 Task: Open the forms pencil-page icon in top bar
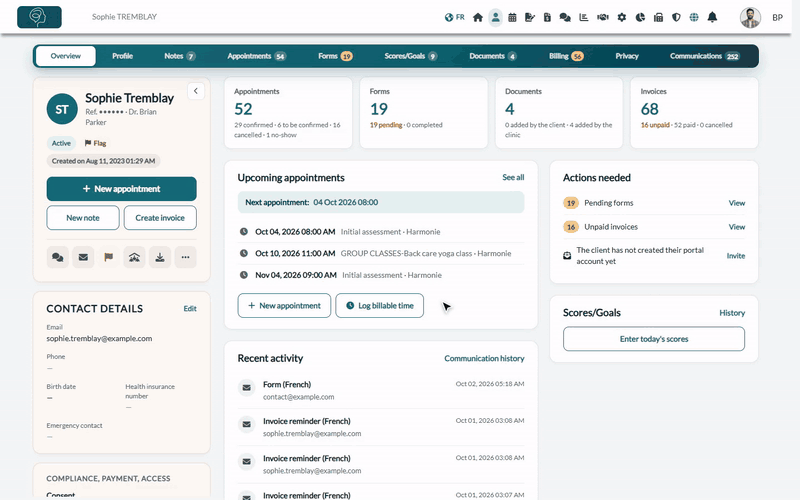click(x=530, y=17)
